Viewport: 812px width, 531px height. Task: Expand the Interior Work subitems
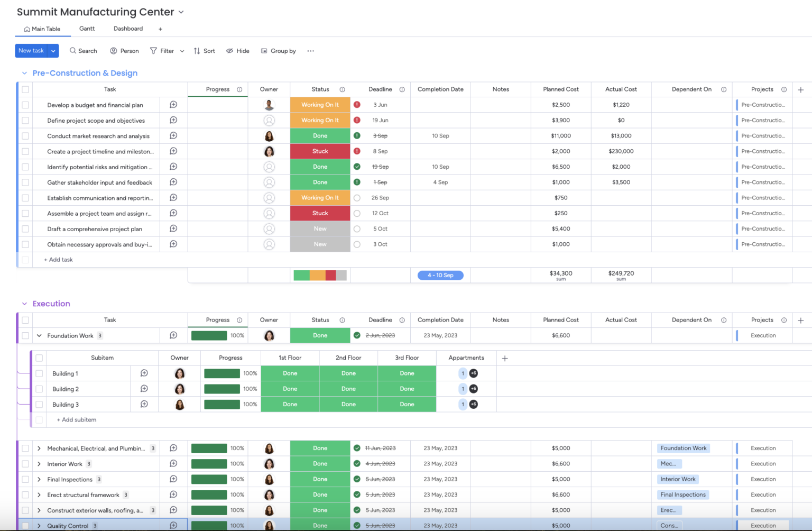pyautogui.click(x=39, y=464)
